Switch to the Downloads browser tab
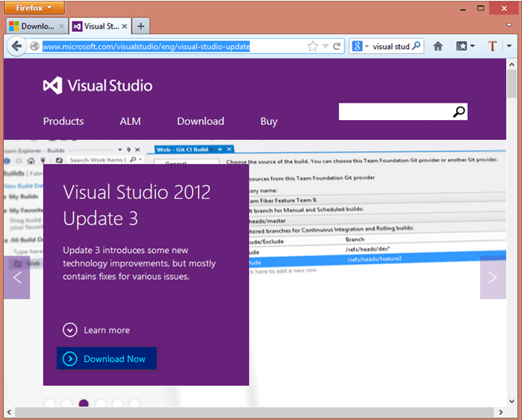522x420 pixels. (x=33, y=25)
